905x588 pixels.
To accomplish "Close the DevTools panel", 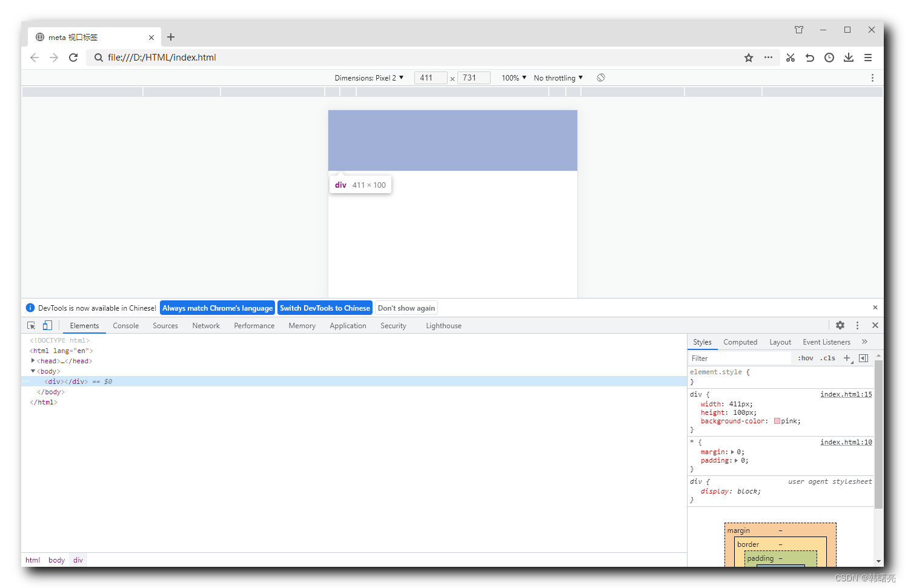I will (x=875, y=325).
